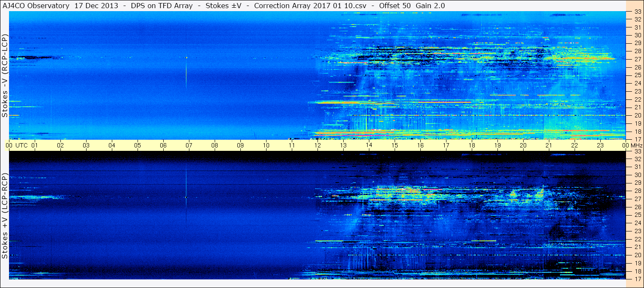Viewport: 644px width, 288px height.
Task: Click the 10 hour label on UTC axis
Action: [x=266, y=145]
